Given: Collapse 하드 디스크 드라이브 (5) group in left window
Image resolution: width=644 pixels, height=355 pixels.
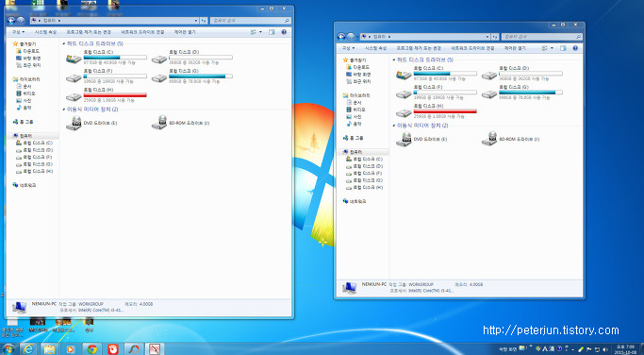Looking at the screenshot, I should pos(64,43).
